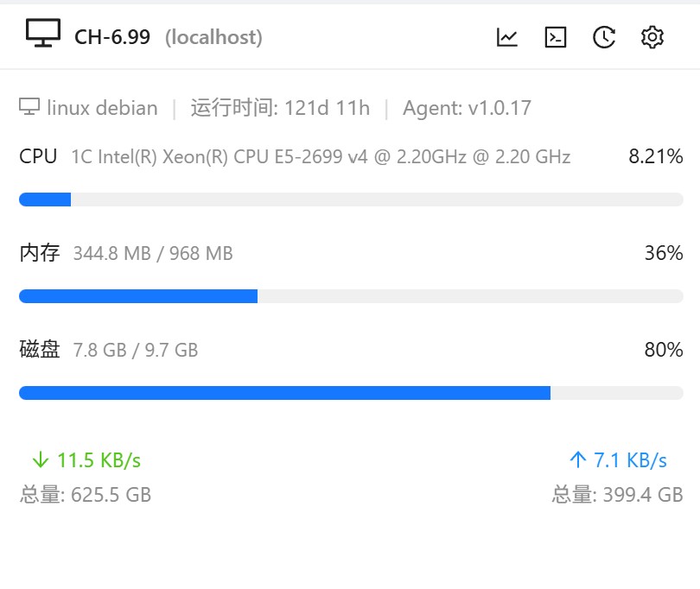Click the large monitor icon beside CH-6.99
Screen dimensions: 700x589
point(43,35)
